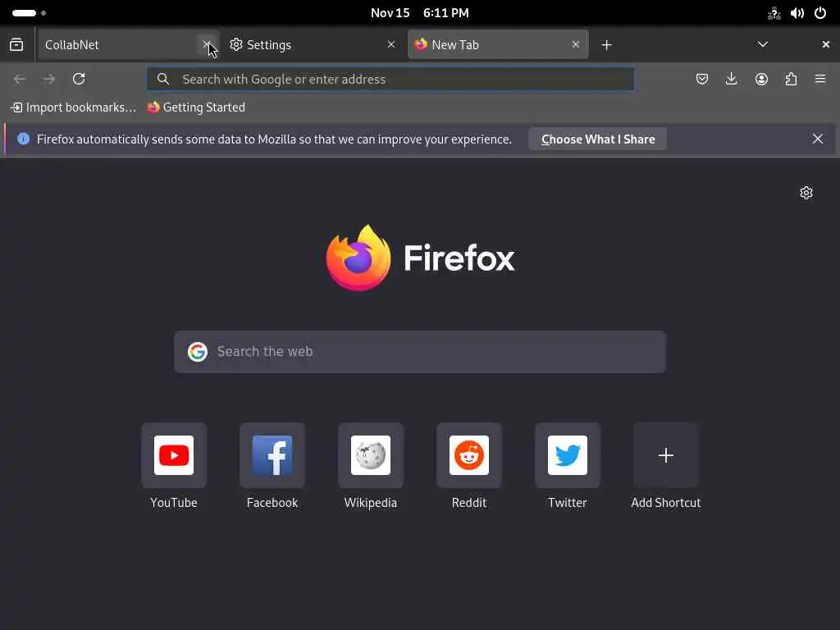Open the Downloads panel

click(x=731, y=80)
